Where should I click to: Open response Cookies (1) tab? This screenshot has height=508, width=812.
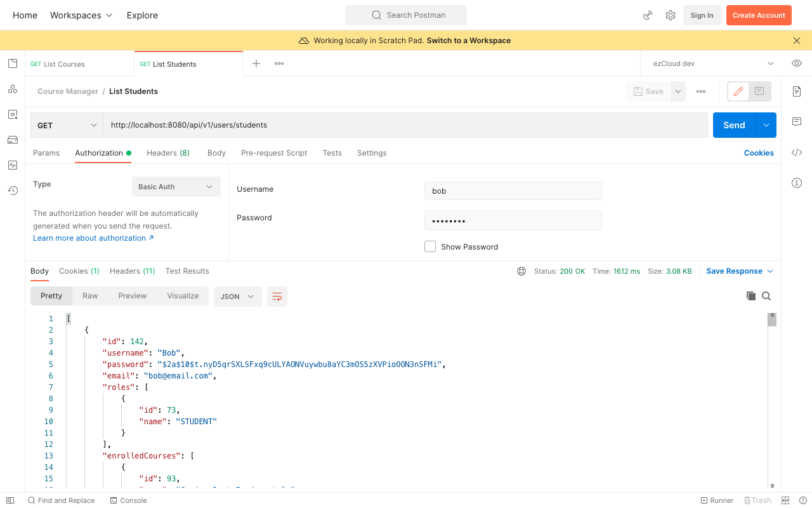[x=79, y=271]
